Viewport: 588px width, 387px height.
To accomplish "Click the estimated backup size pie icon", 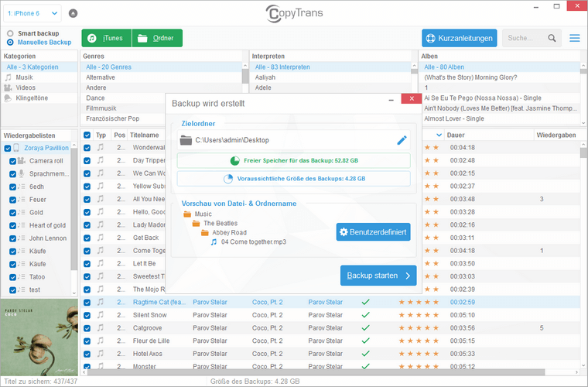I will coord(228,179).
